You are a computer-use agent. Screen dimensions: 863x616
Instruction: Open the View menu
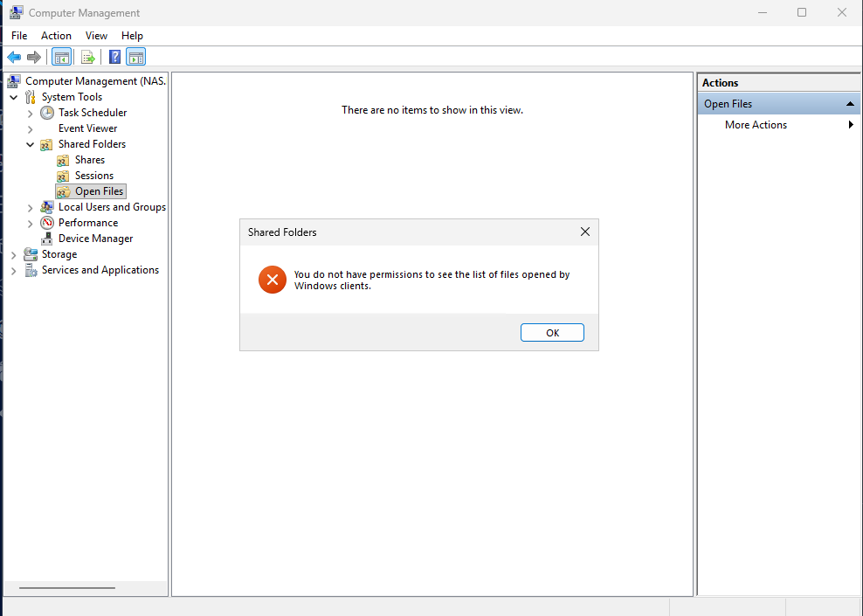[x=96, y=36]
